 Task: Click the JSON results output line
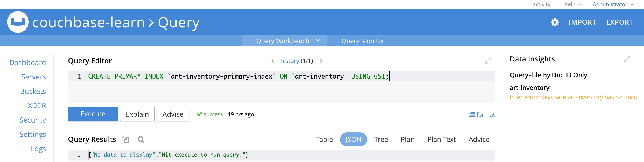pos(281,155)
